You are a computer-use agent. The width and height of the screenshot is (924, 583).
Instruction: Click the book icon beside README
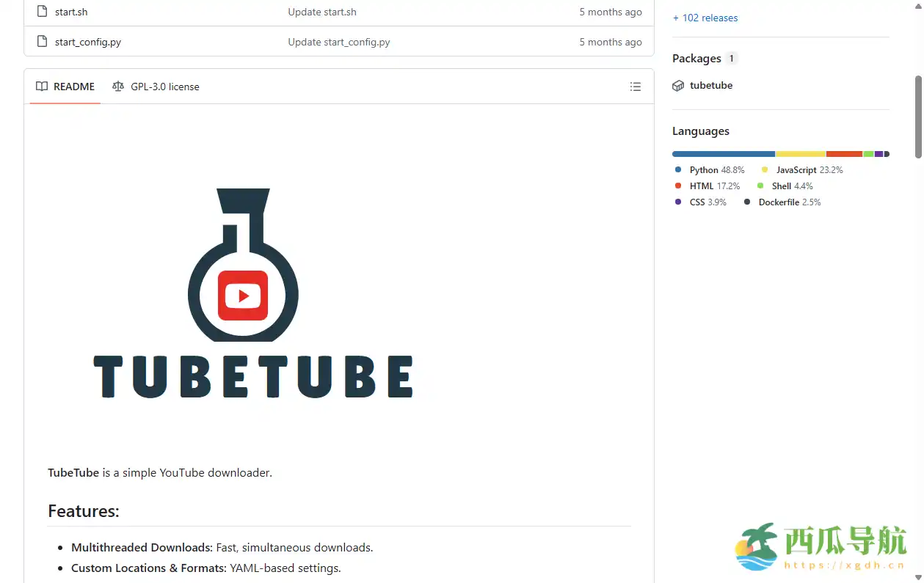(x=41, y=86)
